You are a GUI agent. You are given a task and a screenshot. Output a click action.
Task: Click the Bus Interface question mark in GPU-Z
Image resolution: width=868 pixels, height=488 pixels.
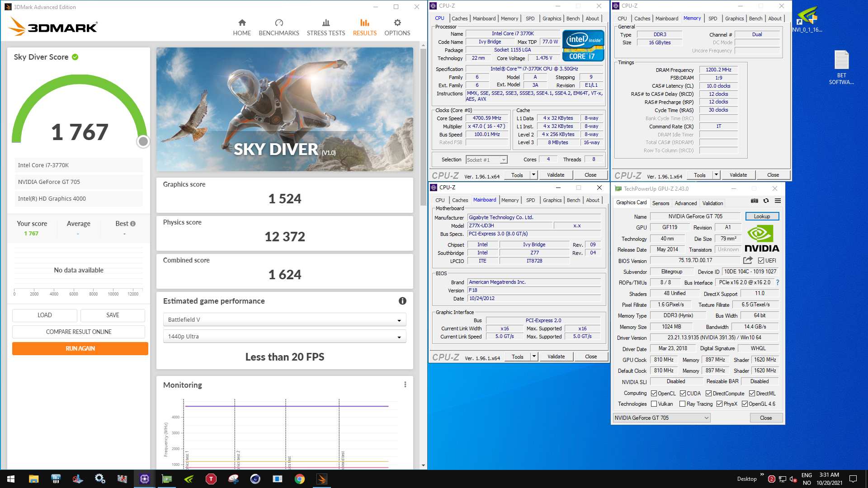coord(778,282)
